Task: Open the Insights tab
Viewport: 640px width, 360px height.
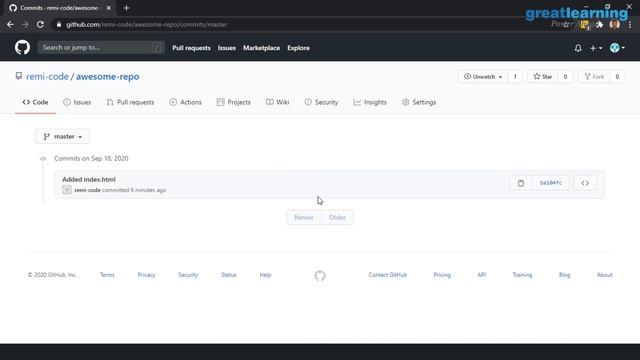Action: coord(370,102)
